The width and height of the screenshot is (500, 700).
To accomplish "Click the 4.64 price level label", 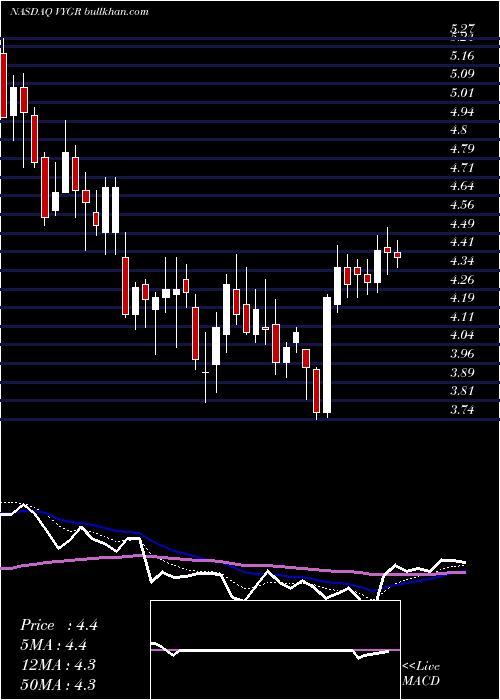I will coord(462,186).
